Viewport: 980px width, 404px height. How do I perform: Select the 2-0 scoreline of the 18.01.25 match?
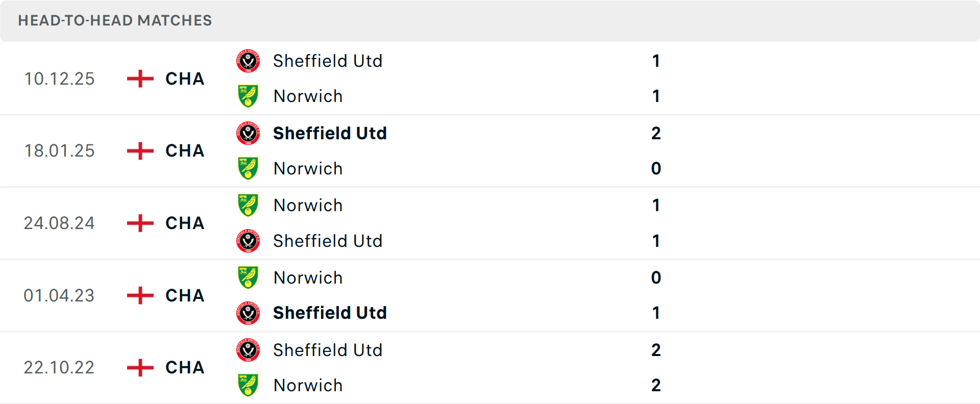point(656,151)
